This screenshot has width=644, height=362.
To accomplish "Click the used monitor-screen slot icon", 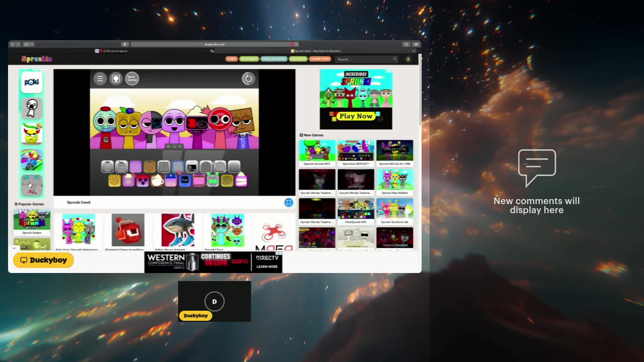I will point(192,166).
